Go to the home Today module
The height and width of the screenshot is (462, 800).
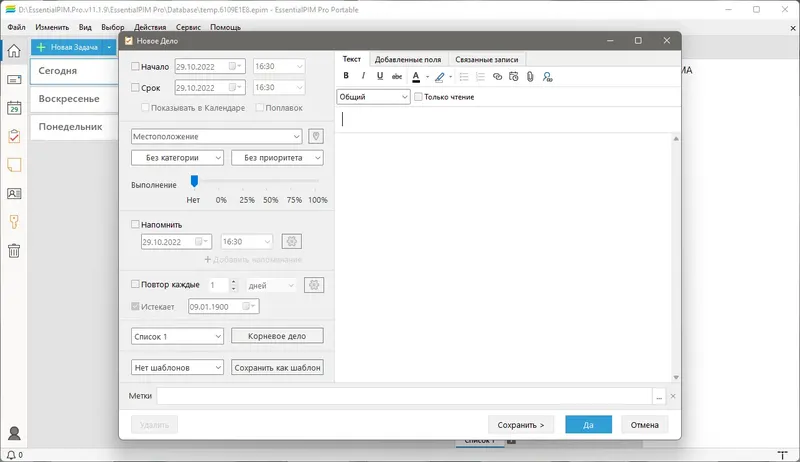point(14,50)
